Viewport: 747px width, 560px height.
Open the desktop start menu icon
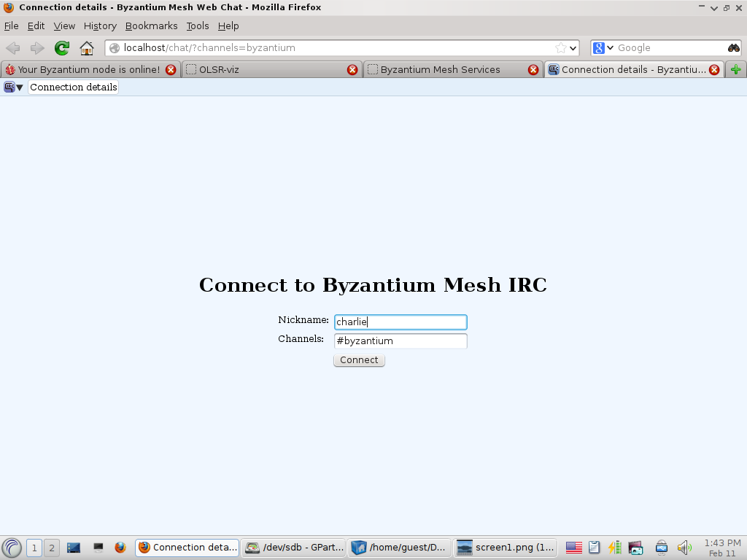tap(12, 548)
